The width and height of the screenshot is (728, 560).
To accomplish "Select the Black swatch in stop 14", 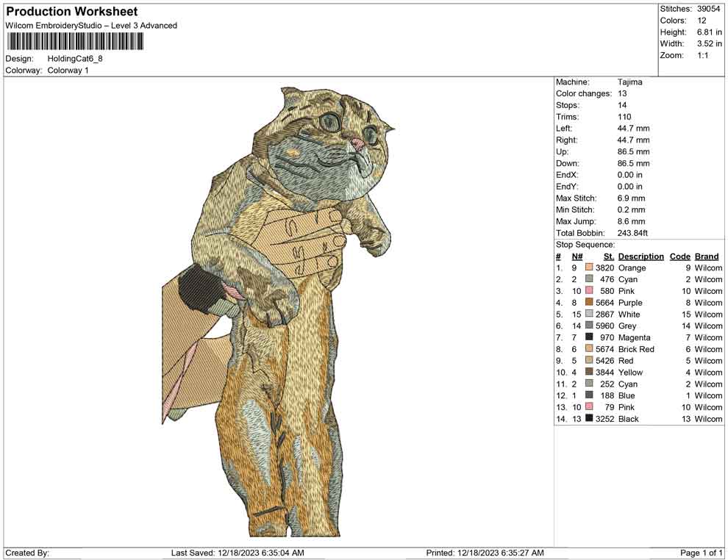I will point(589,419).
